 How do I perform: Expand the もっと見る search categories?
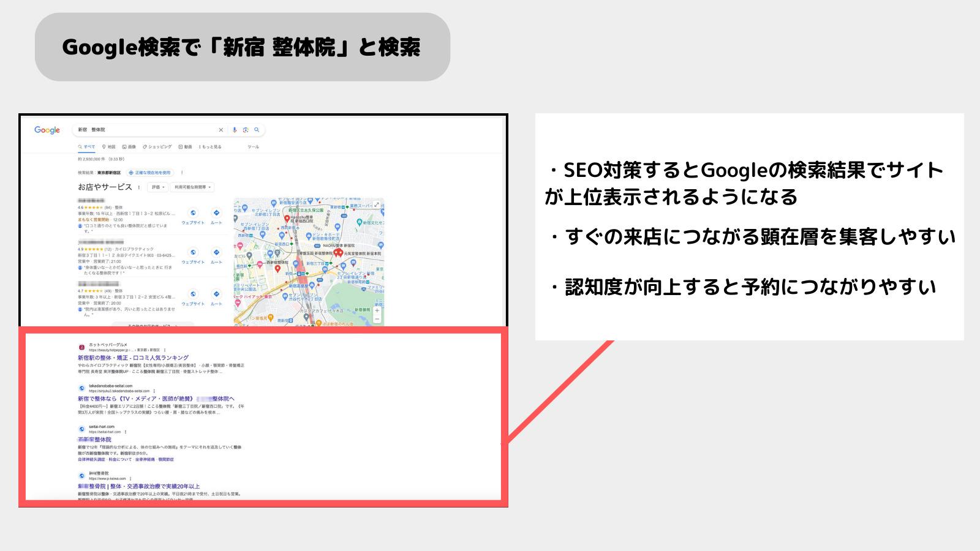tap(211, 147)
